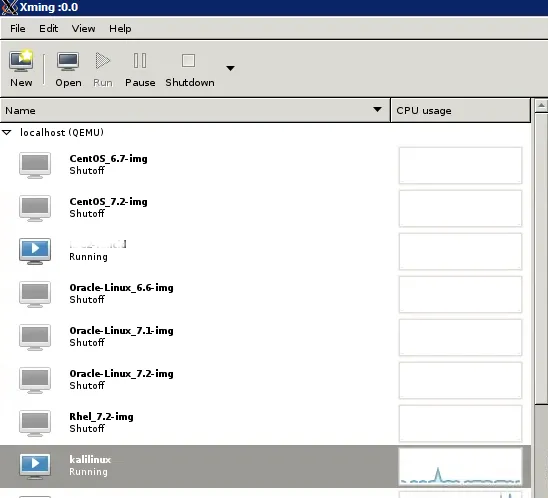Open the Shutdown options dropdown arrow
The height and width of the screenshot is (498, 548).
click(x=230, y=68)
